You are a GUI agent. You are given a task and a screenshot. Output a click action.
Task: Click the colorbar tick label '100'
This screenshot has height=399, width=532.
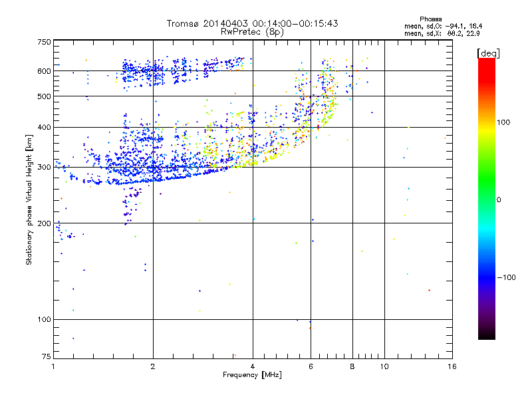[x=503, y=122]
